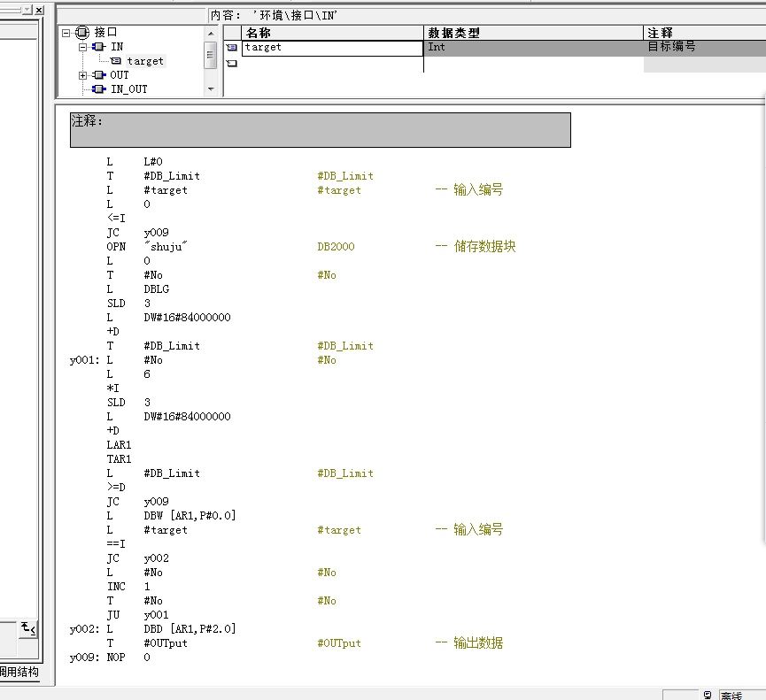Click the empty new-row selector icon
Image resolution: width=766 pixels, height=700 pixels.
(x=231, y=64)
